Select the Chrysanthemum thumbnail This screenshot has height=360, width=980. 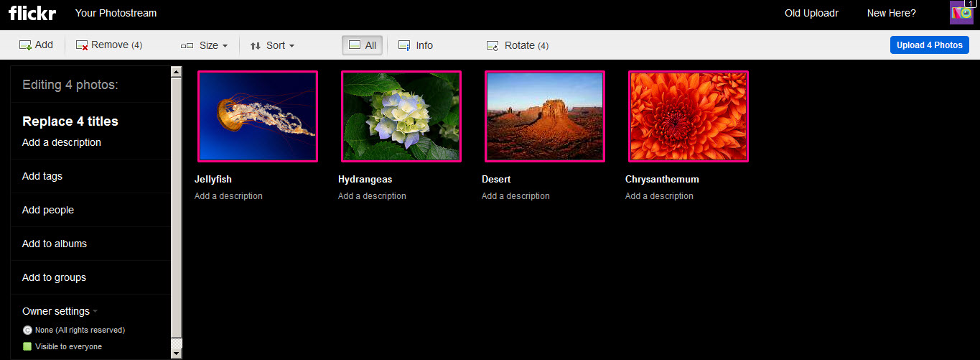coord(689,116)
